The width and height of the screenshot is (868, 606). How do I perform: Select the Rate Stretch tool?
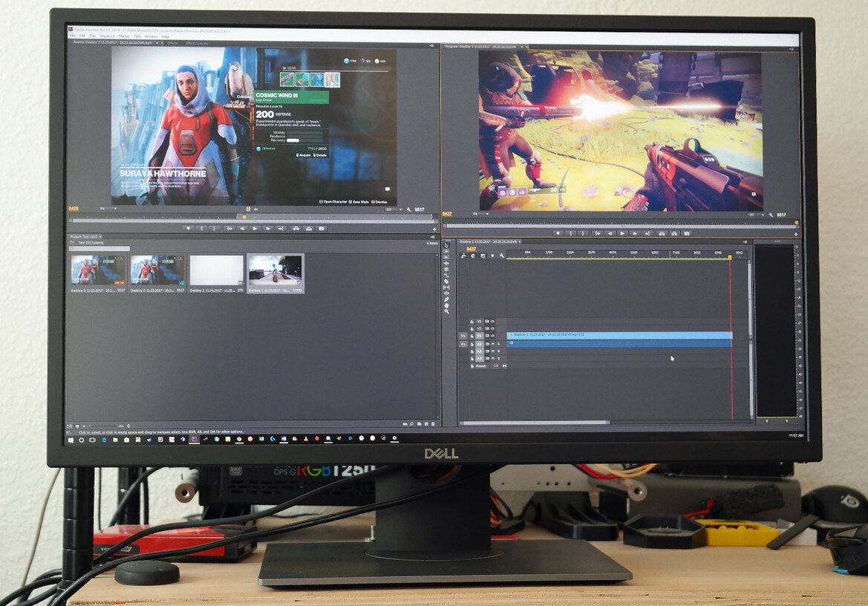point(446,276)
